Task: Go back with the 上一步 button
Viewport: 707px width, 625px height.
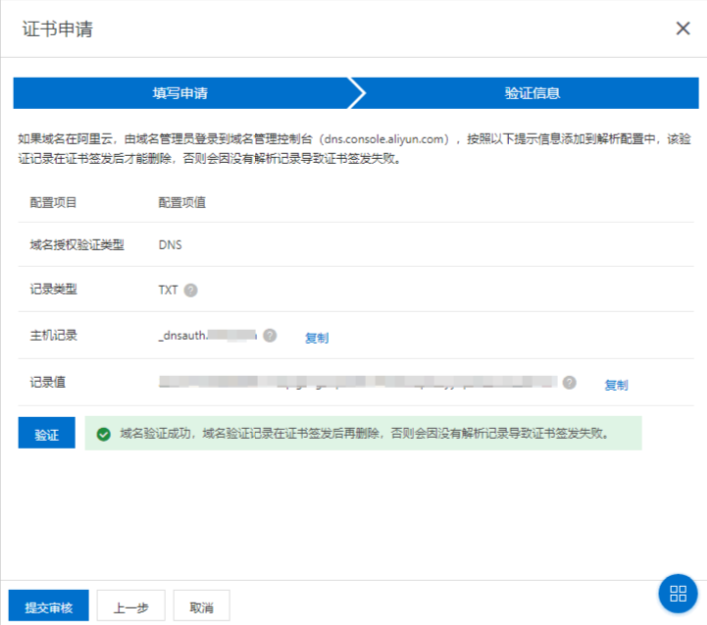Action: 131,607
